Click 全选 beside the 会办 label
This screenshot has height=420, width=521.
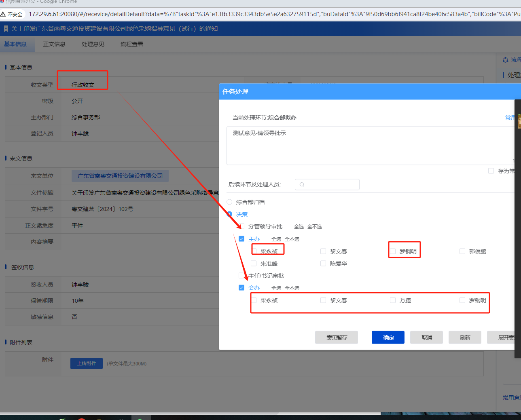click(x=276, y=288)
